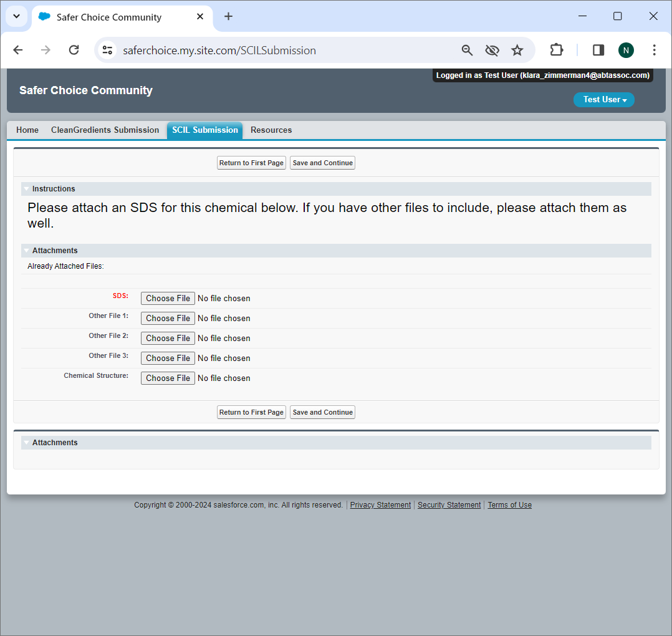672x636 pixels.
Task: Open the CleanGredients Submission tab
Action: tap(105, 130)
